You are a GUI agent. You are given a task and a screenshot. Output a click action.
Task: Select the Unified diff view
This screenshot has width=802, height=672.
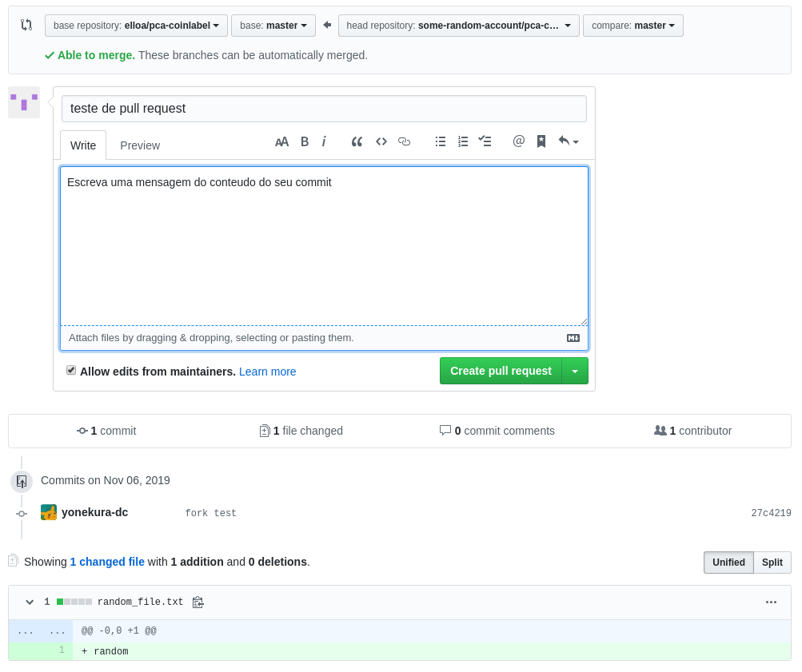(728, 563)
